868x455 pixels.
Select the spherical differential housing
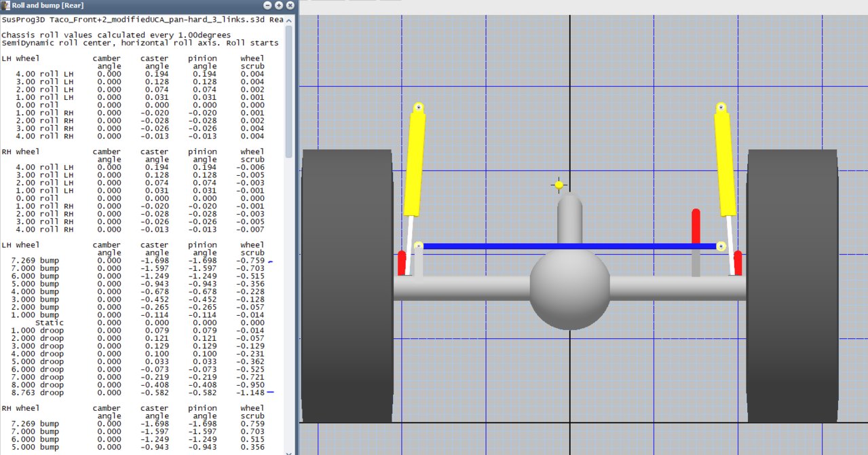pos(570,289)
